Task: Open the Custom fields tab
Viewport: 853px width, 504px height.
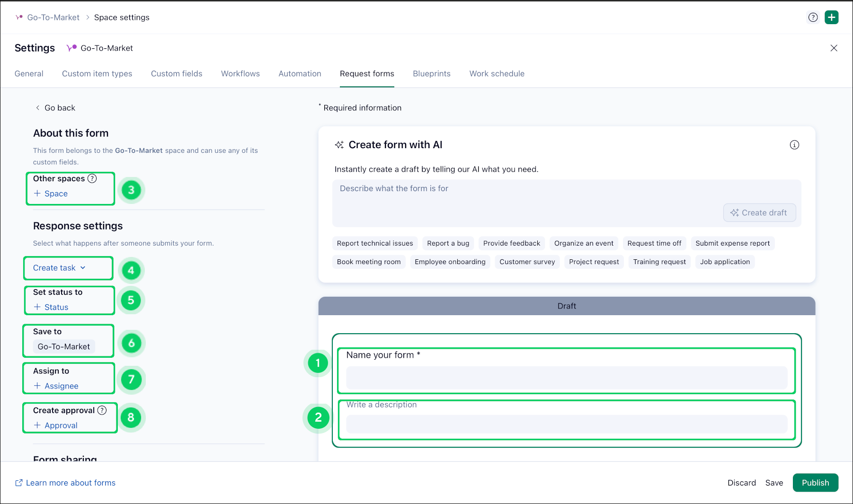Action: click(177, 74)
